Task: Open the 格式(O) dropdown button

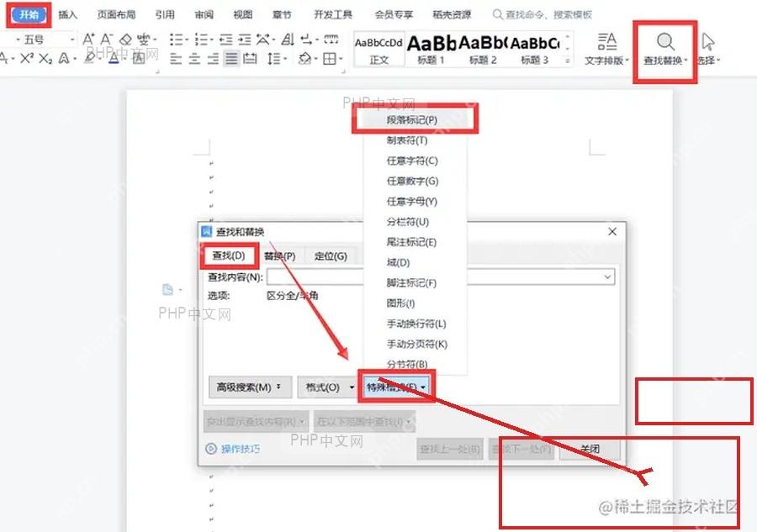Action: coord(328,387)
